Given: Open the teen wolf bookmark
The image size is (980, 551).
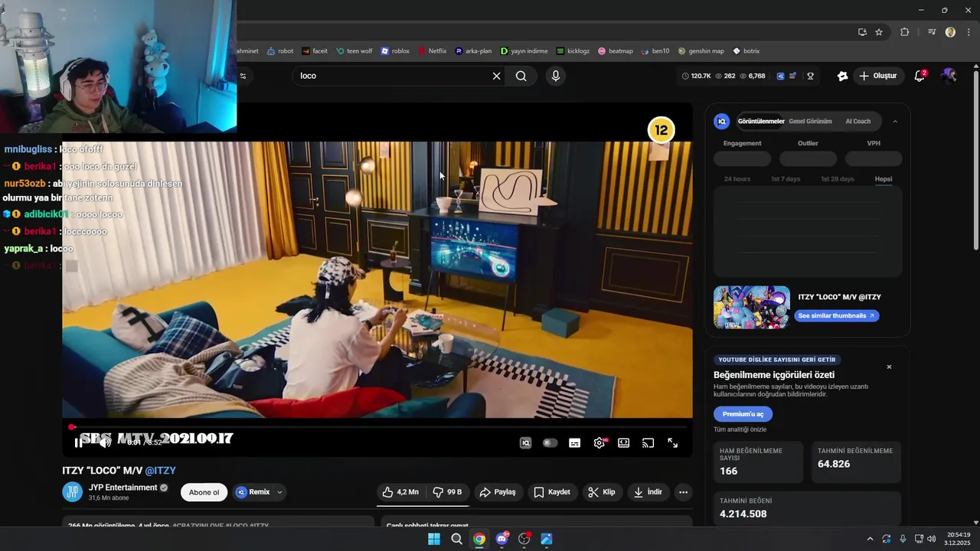Looking at the screenshot, I should [x=354, y=51].
